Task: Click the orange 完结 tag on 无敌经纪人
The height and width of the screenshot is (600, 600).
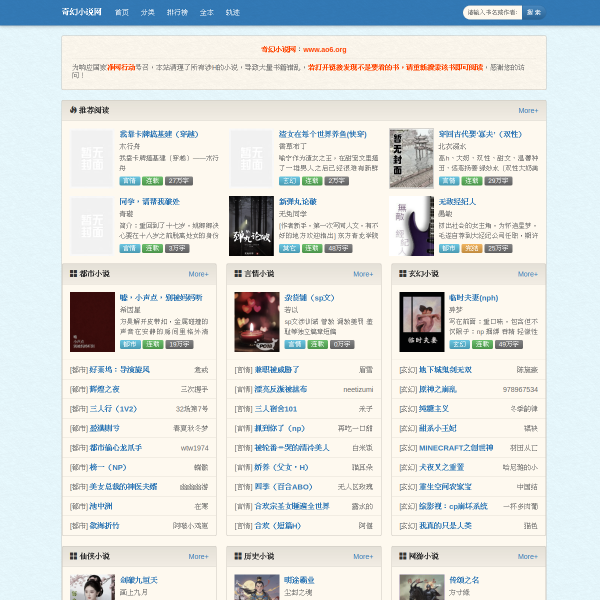Action: (472, 248)
